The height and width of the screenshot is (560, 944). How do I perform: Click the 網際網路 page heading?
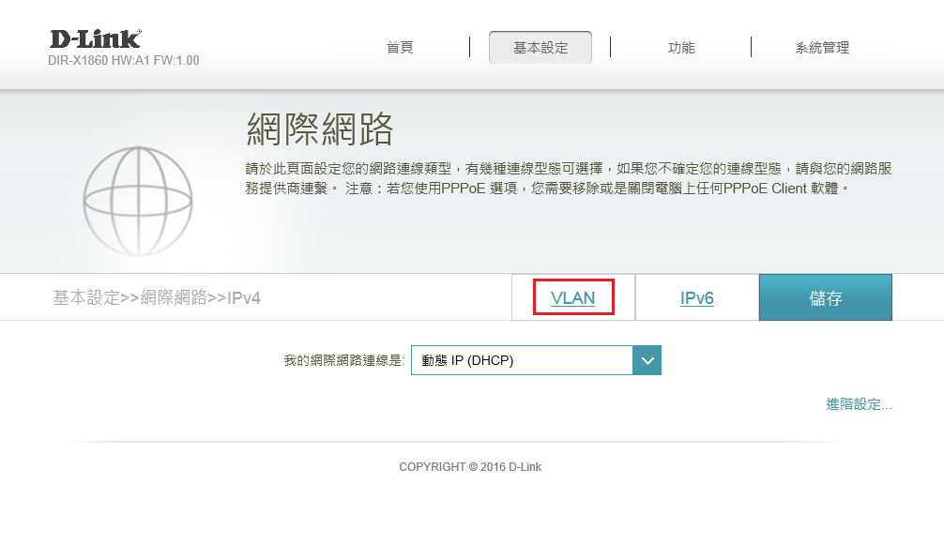[319, 129]
